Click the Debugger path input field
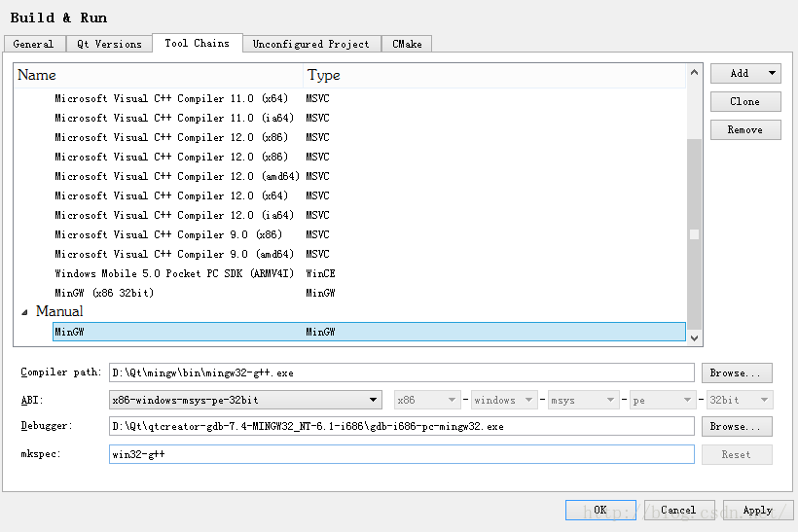The height and width of the screenshot is (532, 798). [x=402, y=426]
